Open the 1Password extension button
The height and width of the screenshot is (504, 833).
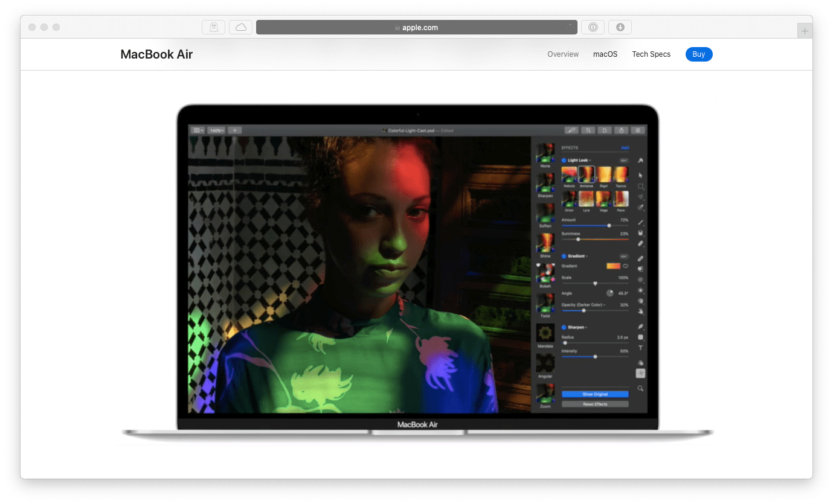[593, 27]
